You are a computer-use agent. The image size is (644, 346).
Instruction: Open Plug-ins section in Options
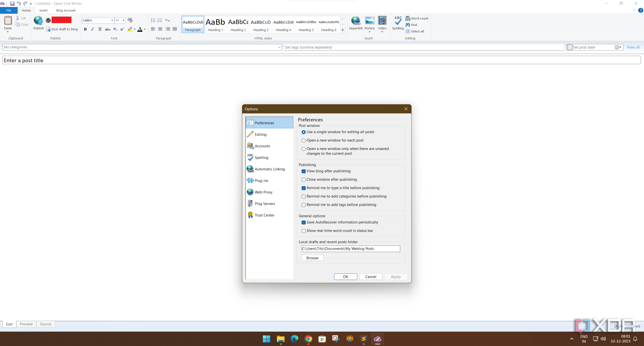click(269, 181)
